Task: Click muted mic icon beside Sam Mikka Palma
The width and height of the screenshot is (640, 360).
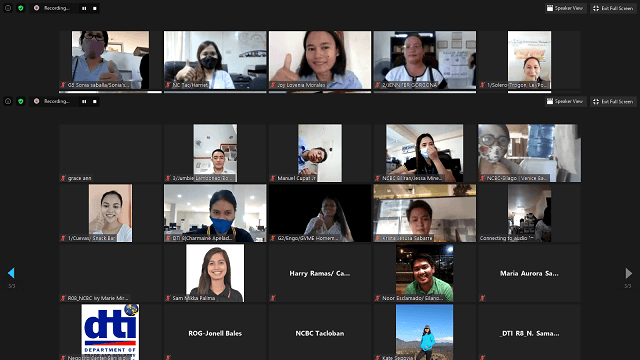Action: (x=168, y=298)
